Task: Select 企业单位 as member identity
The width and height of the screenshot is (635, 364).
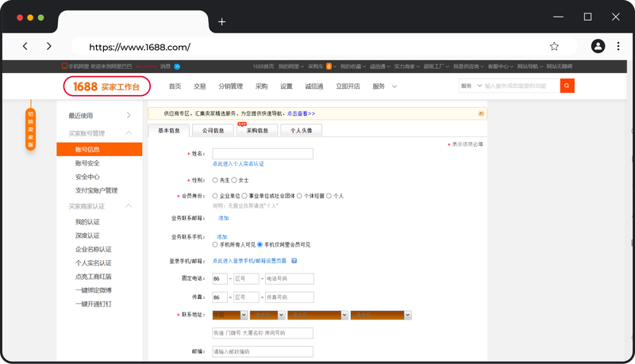Action: (x=215, y=195)
